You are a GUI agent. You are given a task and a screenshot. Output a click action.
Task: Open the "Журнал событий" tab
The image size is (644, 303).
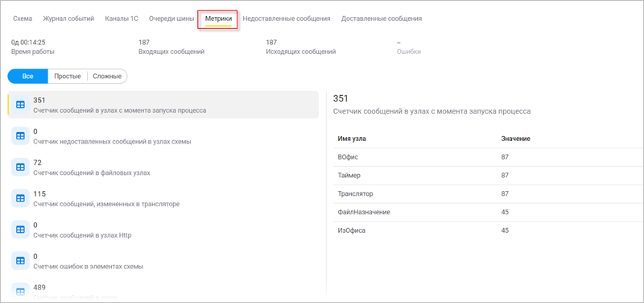pos(68,19)
